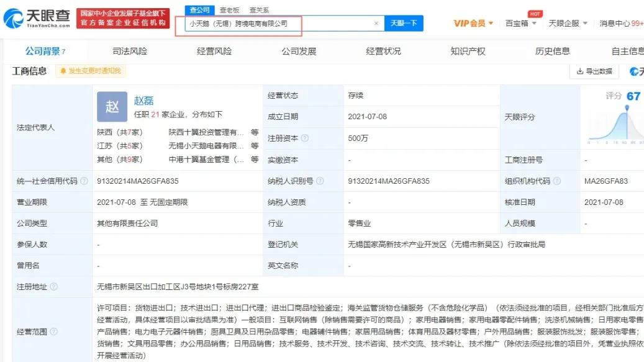Click the 等 link in the 其他 row
The height and width of the screenshot is (362, 644).
point(255,159)
